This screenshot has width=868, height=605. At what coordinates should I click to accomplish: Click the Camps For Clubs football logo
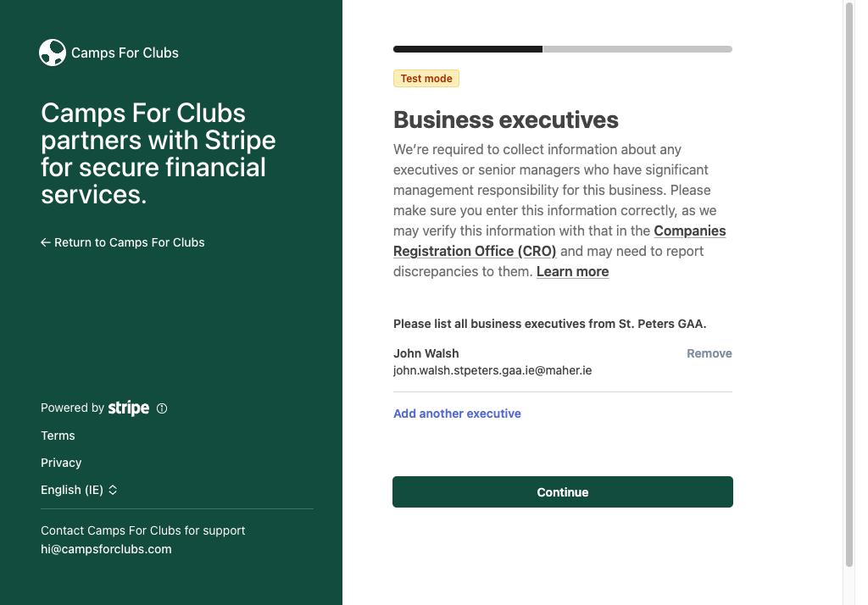click(x=53, y=53)
